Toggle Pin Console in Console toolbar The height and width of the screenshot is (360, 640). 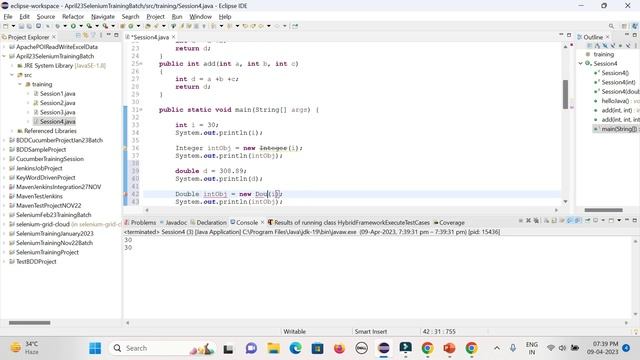pos(588,220)
